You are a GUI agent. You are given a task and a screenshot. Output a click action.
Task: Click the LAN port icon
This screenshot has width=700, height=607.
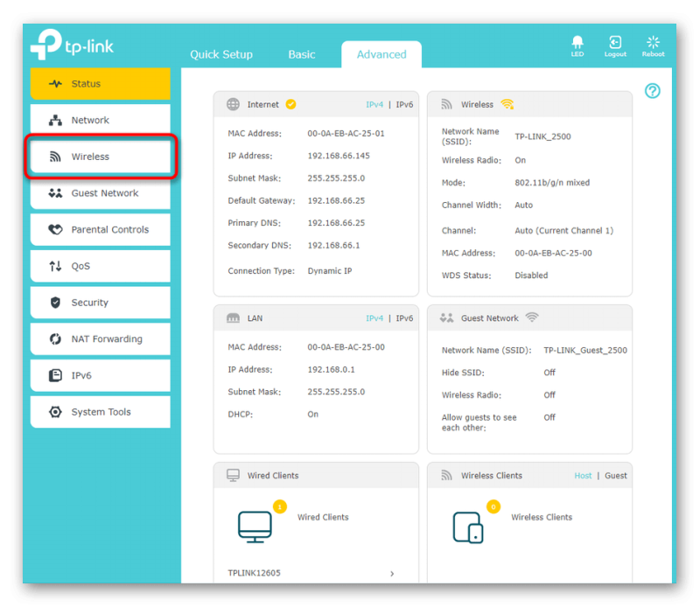point(233,318)
